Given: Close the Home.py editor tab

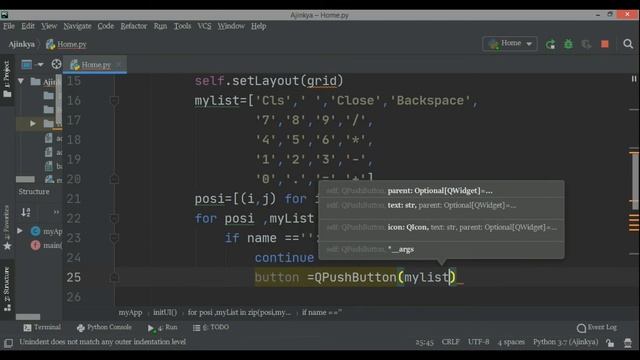Looking at the screenshot, I should coord(118,64).
